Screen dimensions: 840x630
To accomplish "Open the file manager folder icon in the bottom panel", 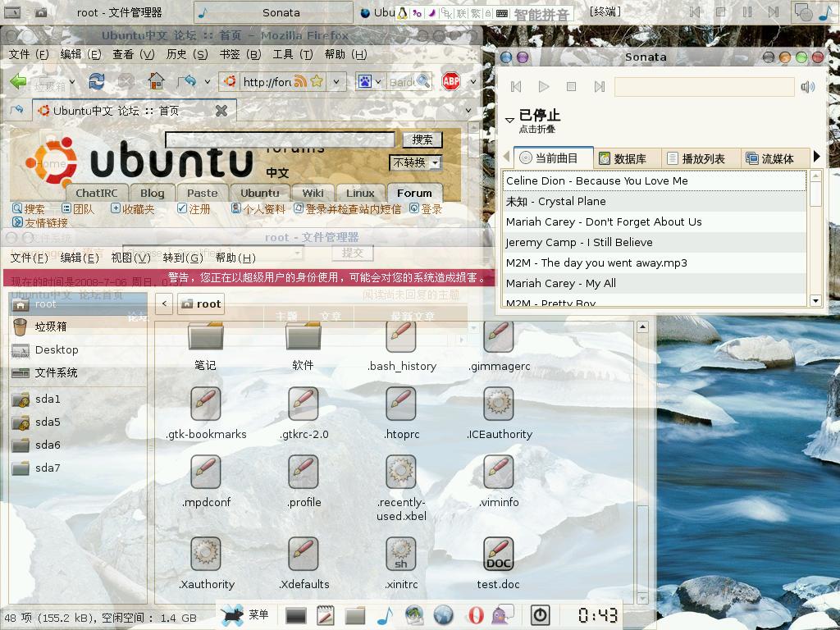I will click(354, 616).
